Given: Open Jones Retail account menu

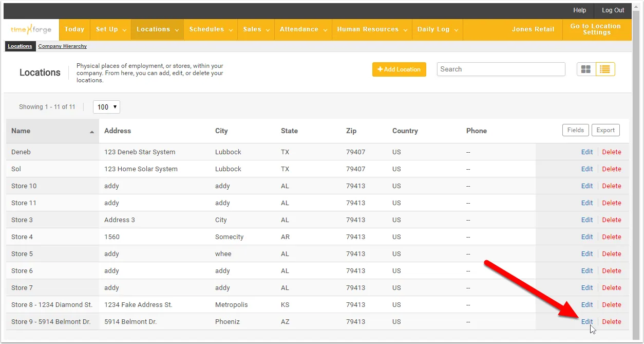Looking at the screenshot, I should click(x=533, y=29).
